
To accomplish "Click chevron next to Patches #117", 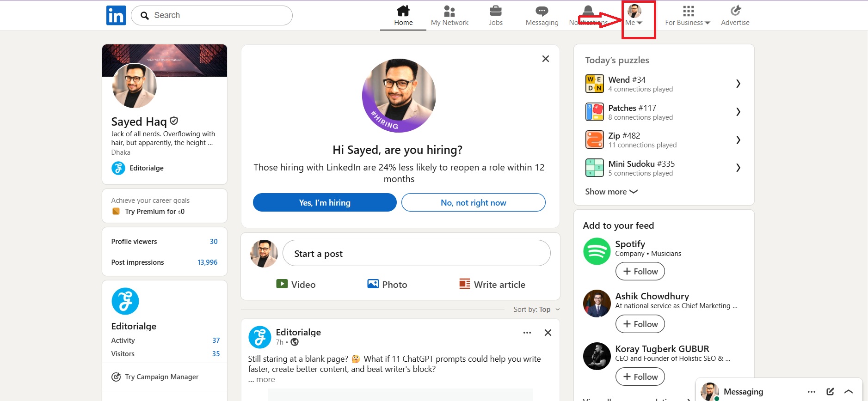I will 739,112.
